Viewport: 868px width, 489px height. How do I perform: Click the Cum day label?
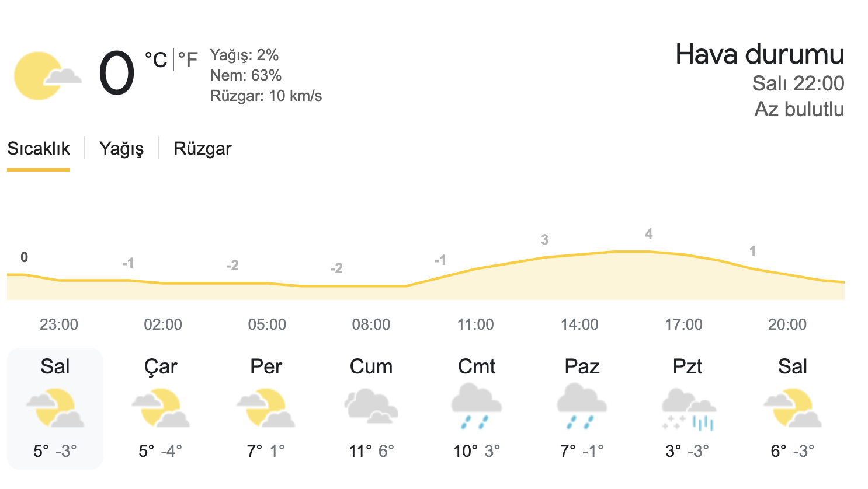click(x=371, y=366)
